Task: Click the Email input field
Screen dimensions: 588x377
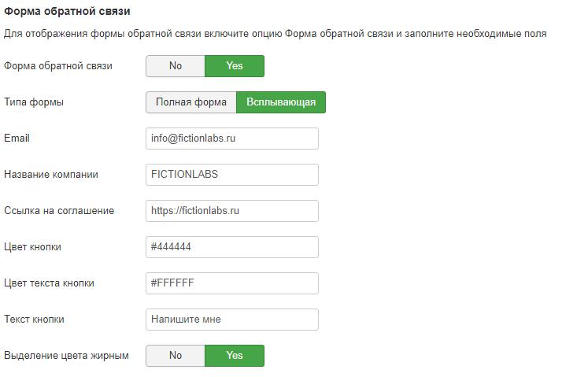Action: (232, 139)
